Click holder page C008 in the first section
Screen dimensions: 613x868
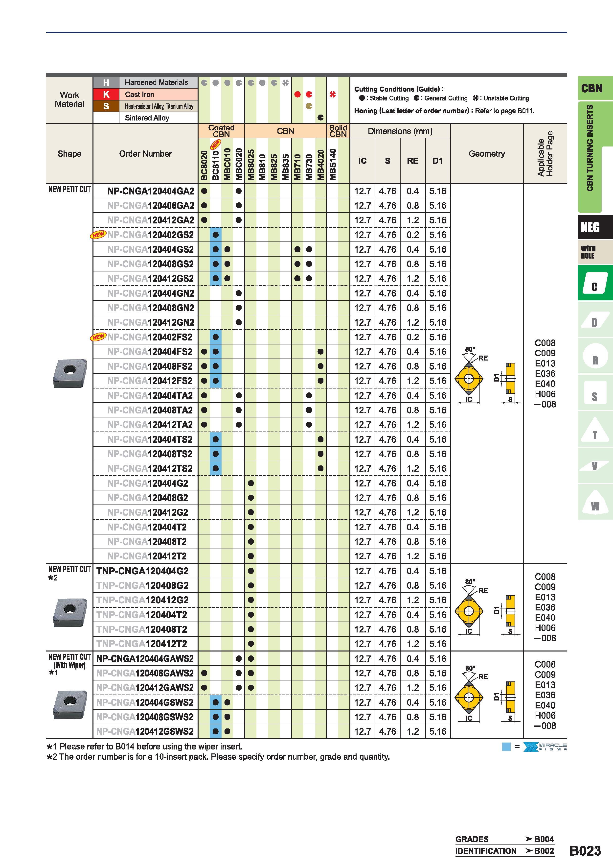545,343
